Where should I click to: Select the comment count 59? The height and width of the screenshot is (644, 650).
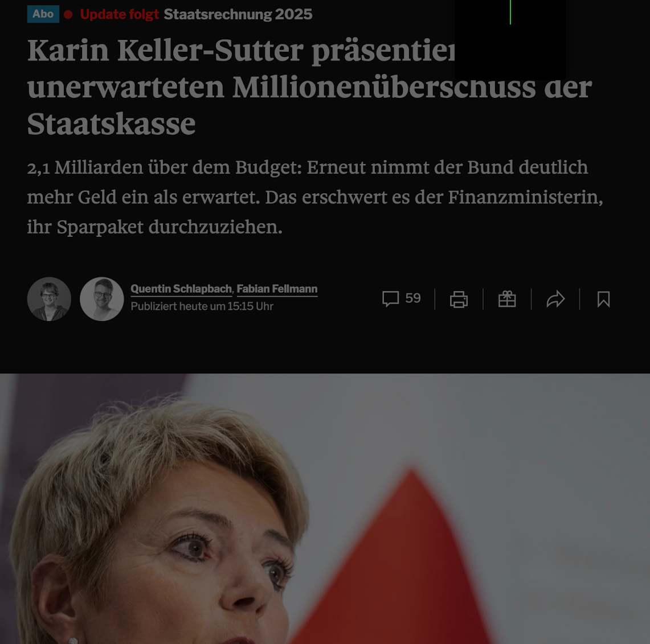pyautogui.click(x=413, y=298)
